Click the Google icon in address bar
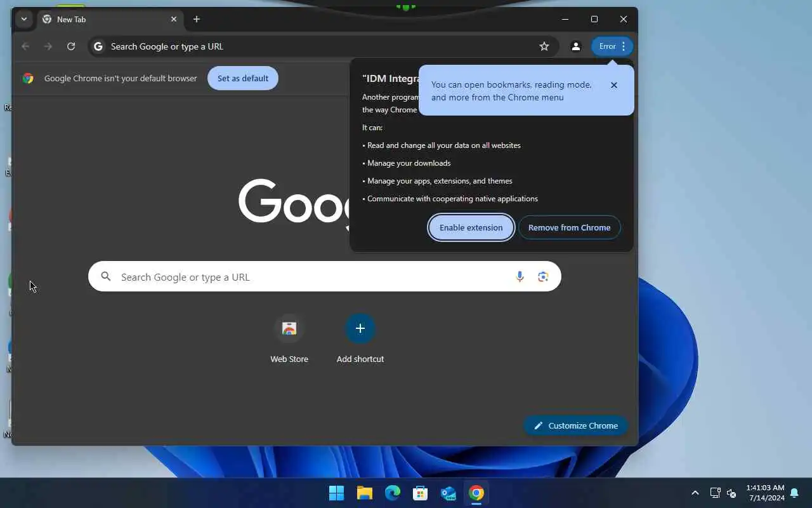The height and width of the screenshot is (508, 812). click(x=98, y=46)
